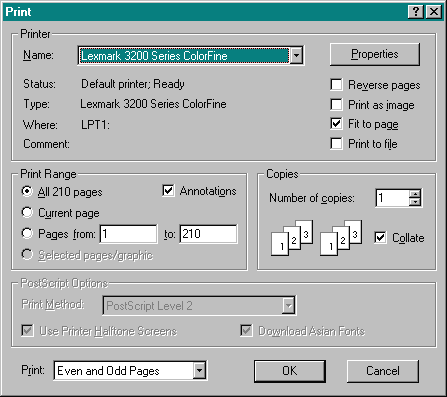The image size is (447, 397).
Task: Click the question mark help icon
Action: 416,12
